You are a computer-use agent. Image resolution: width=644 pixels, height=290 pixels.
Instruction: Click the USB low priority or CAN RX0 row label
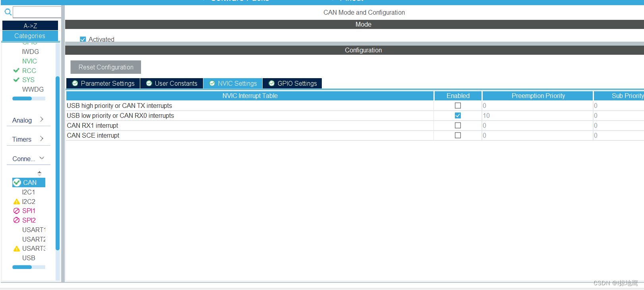click(120, 115)
